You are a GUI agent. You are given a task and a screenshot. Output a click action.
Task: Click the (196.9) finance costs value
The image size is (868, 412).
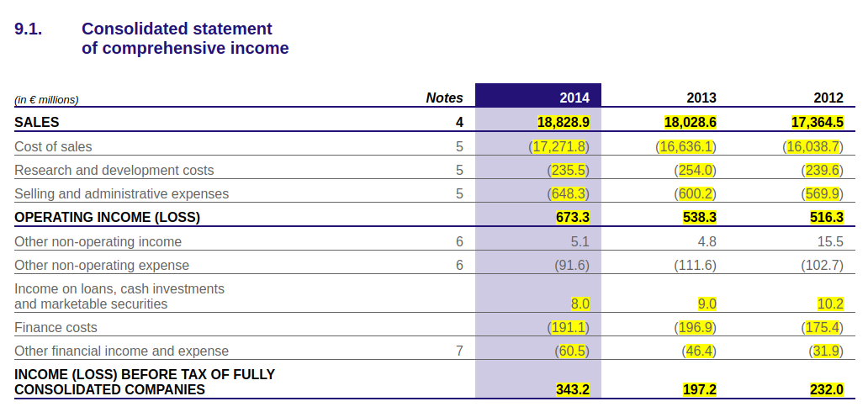click(696, 328)
